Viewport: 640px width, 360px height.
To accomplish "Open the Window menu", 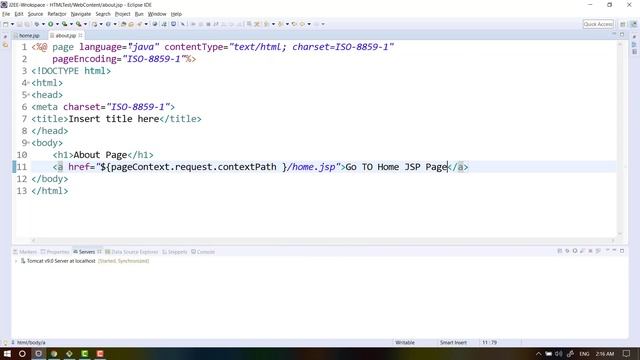I will coord(157,14).
